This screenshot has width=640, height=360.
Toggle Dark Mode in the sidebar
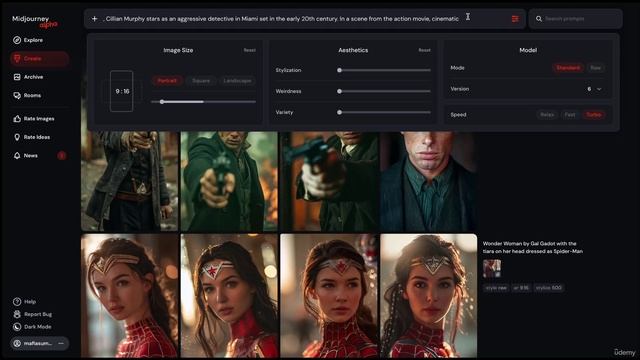click(x=32, y=327)
